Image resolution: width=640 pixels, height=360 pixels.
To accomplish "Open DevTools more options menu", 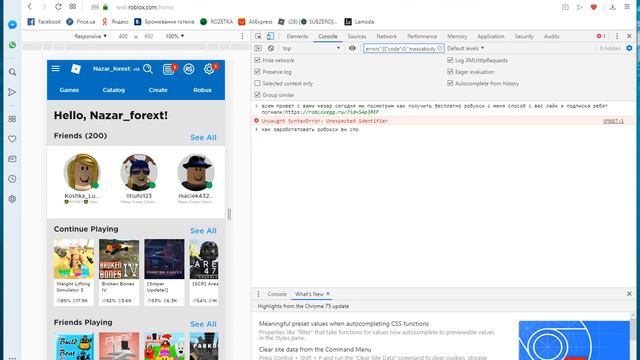I will tap(617, 36).
